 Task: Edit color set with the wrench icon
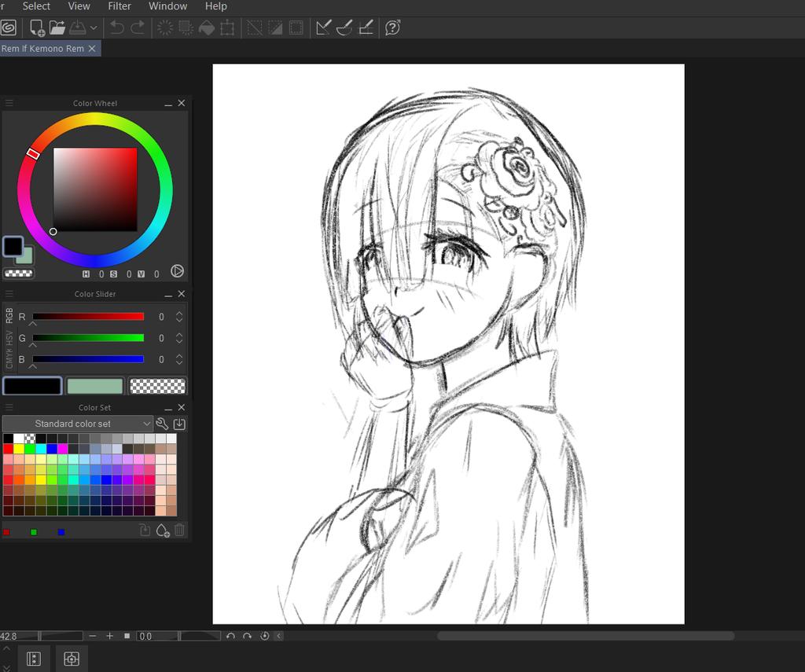click(x=162, y=424)
